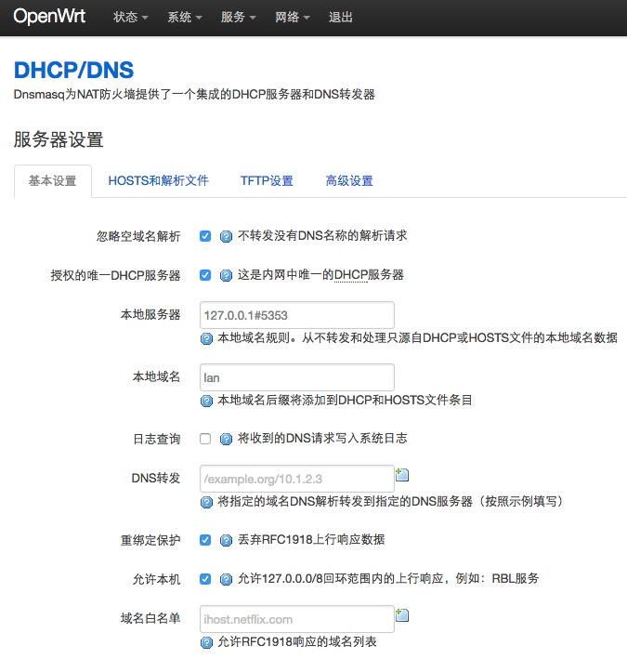This screenshot has height=672, width=627.
Task: Toggle 授权的唯一DHCP服务器 checkbox
Action: (205, 275)
